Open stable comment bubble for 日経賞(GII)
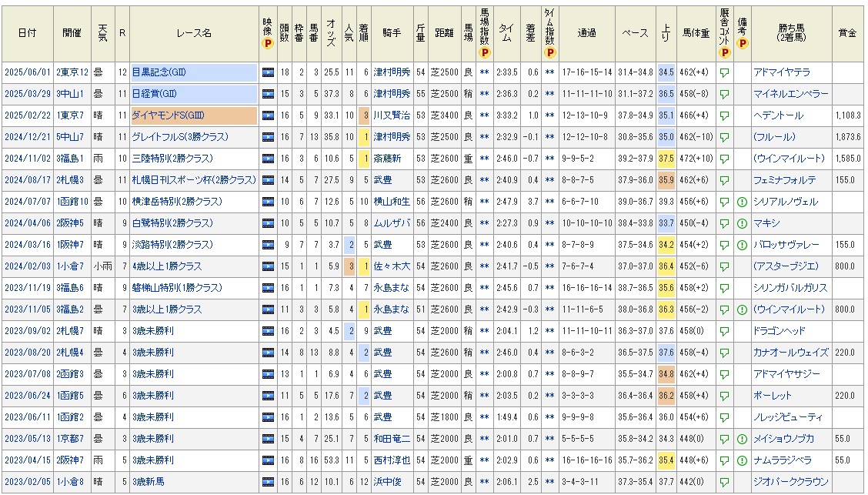868x495 pixels. coord(724,94)
